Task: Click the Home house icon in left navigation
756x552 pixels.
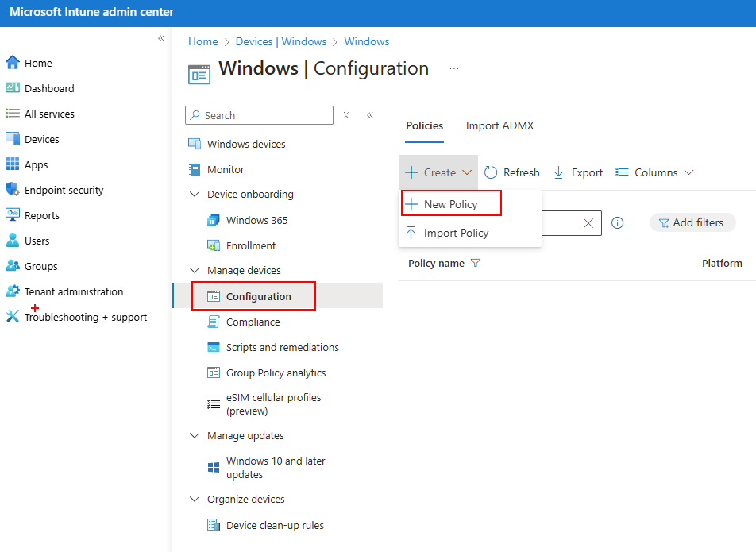Action: [13, 63]
